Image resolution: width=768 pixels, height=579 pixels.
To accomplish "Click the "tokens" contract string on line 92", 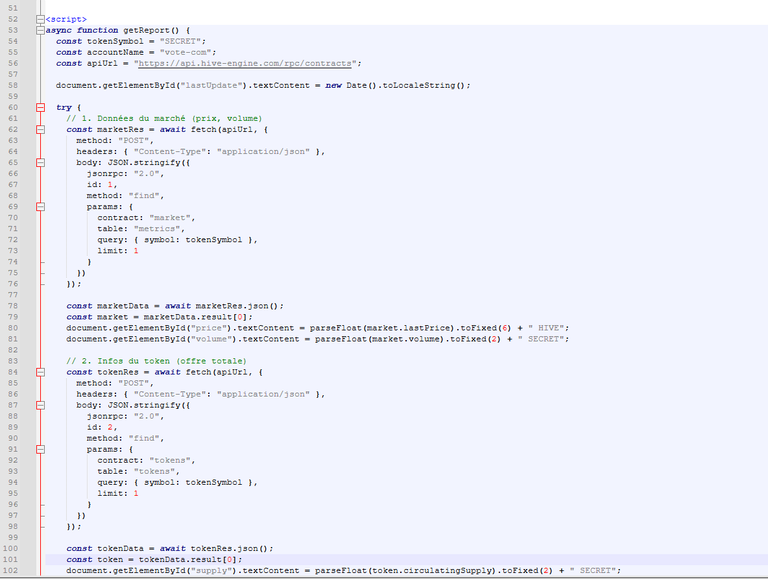I will coord(170,460).
